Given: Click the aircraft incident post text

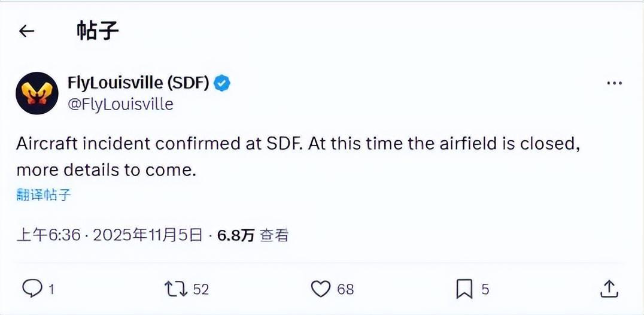Looking at the screenshot, I should point(297,157).
